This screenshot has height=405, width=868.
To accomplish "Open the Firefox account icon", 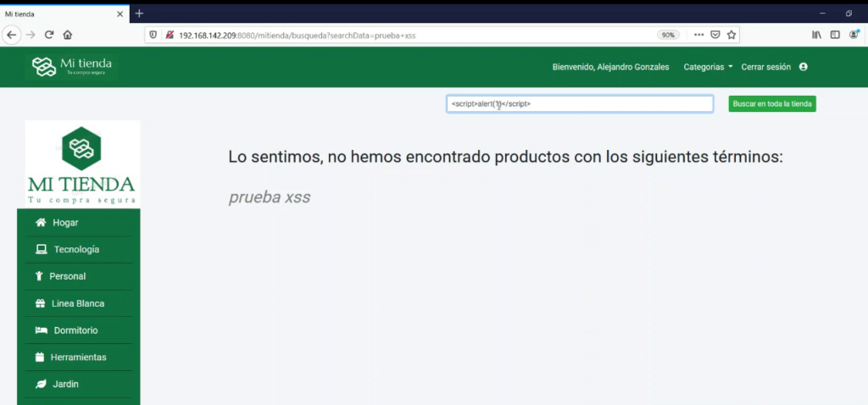I will pyautogui.click(x=854, y=35).
